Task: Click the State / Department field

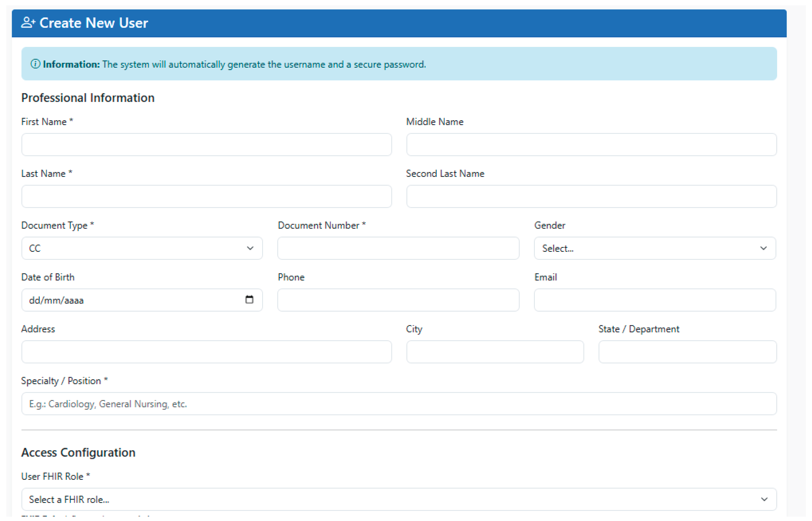Action: tap(688, 352)
